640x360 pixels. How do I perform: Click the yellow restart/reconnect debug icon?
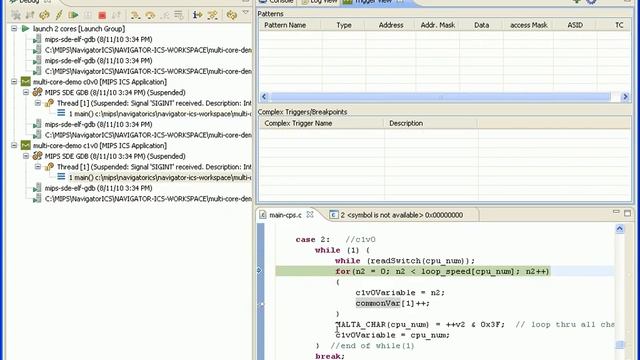point(44,16)
